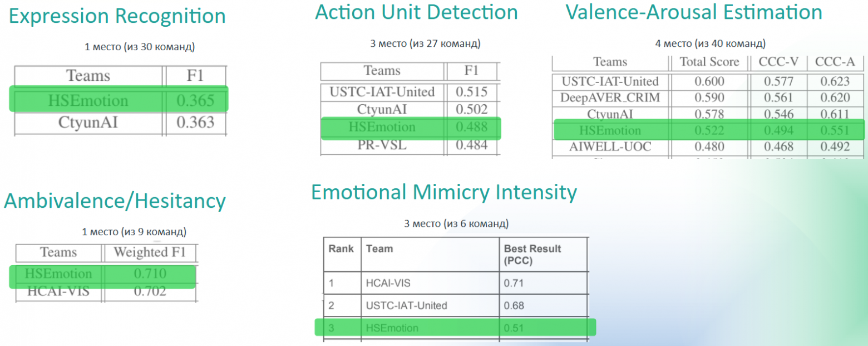Click the Action Unit Detection heading
The width and height of the screenshot is (868, 346).
tap(416, 12)
